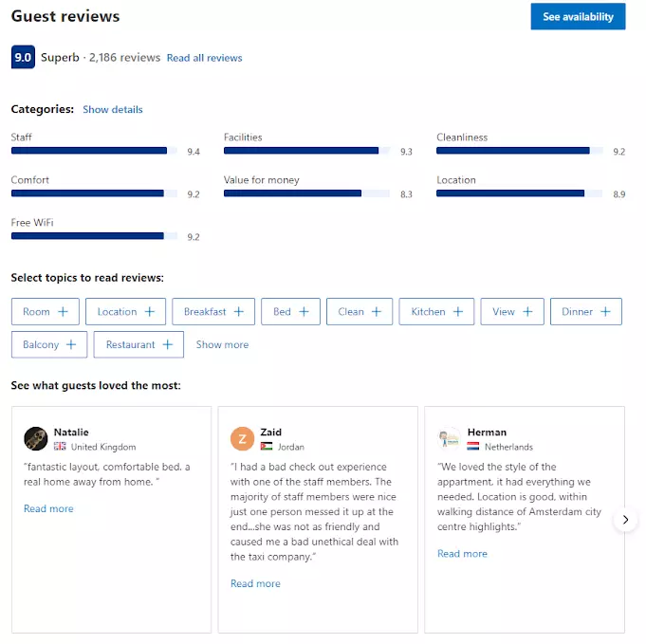Click the Jordan flag icon
646x644 pixels.
pyautogui.click(x=267, y=446)
